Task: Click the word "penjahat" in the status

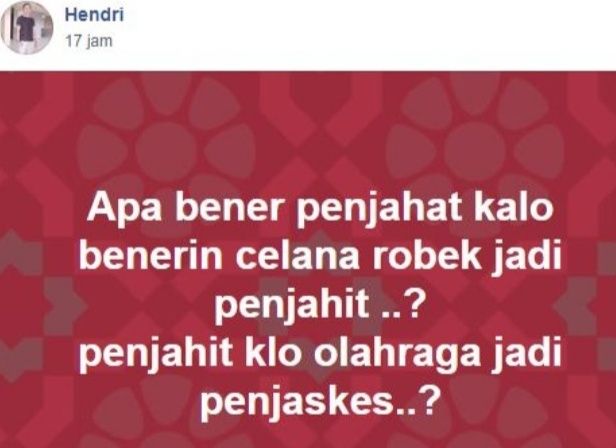Action: [378, 209]
